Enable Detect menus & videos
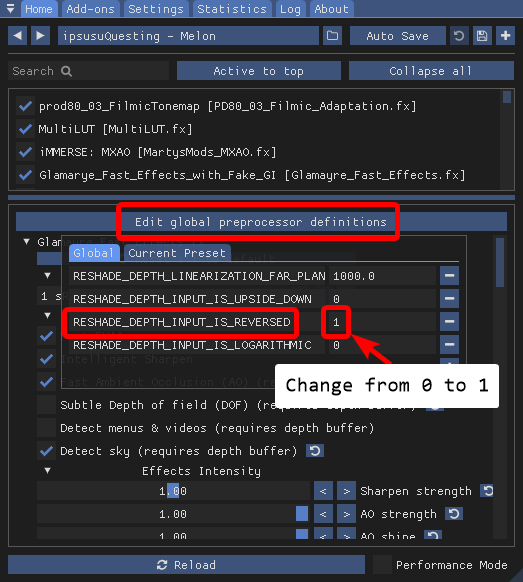The image size is (523, 582). (x=46, y=428)
